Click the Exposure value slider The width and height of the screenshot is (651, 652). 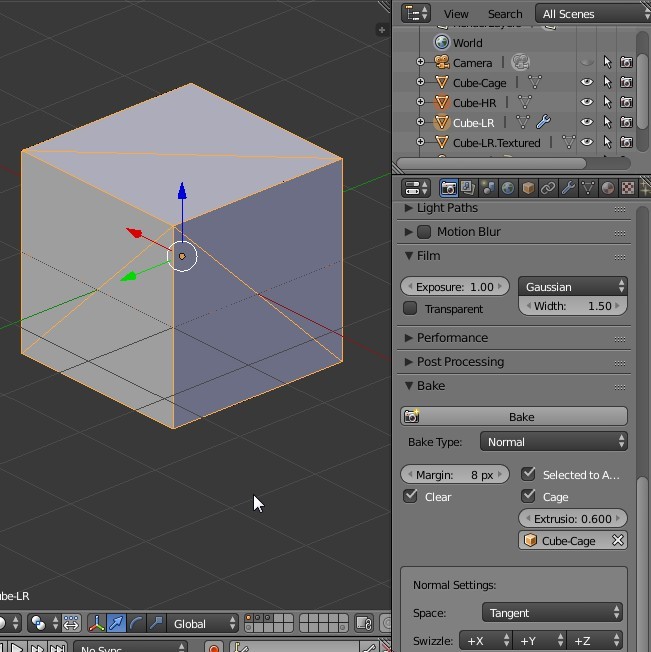coord(455,286)
